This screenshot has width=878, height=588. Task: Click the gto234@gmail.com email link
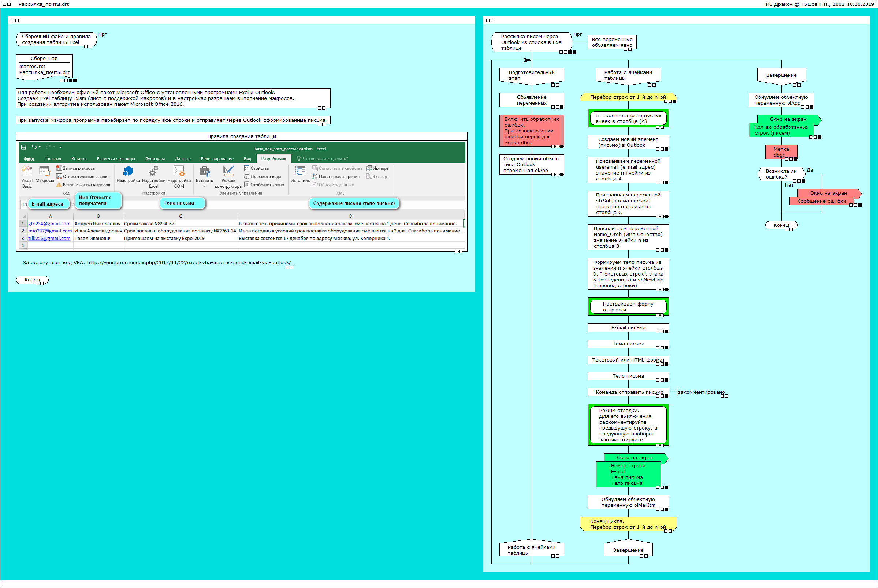pyautogui.click(x=49, y=224)
